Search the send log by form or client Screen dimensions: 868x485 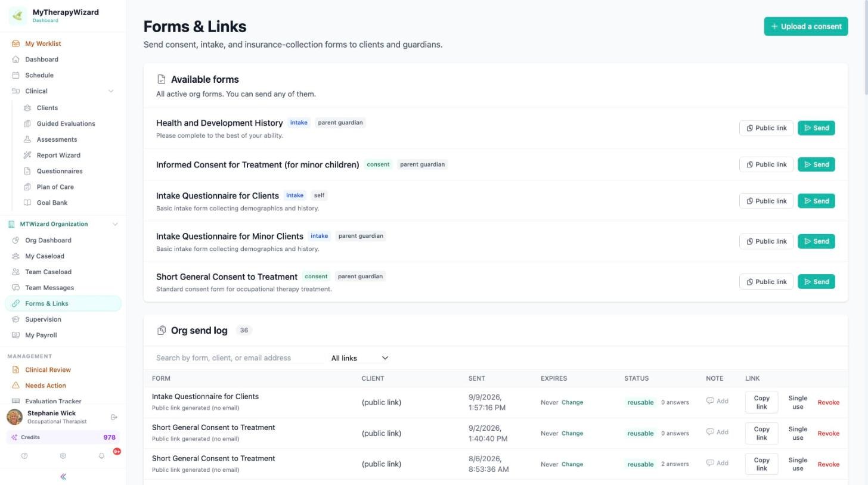238,358
